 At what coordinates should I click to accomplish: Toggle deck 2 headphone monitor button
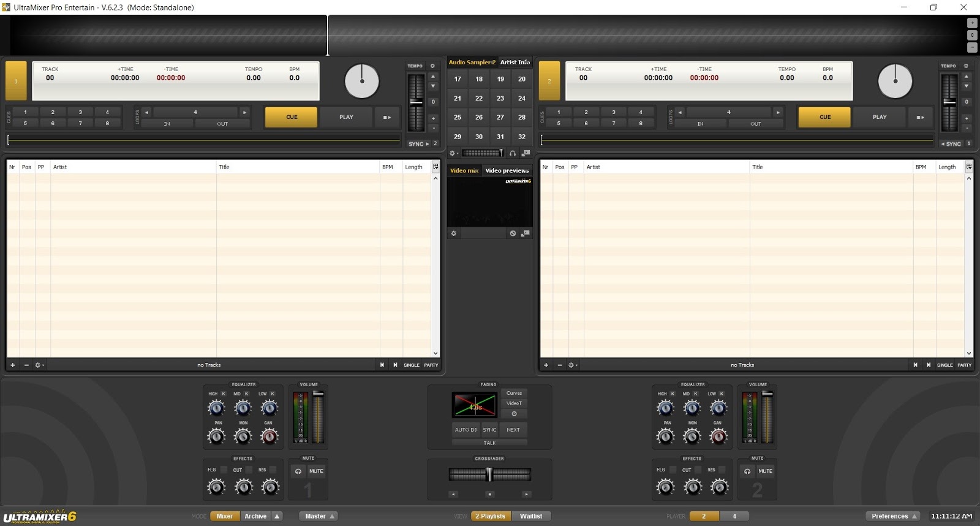747,471
